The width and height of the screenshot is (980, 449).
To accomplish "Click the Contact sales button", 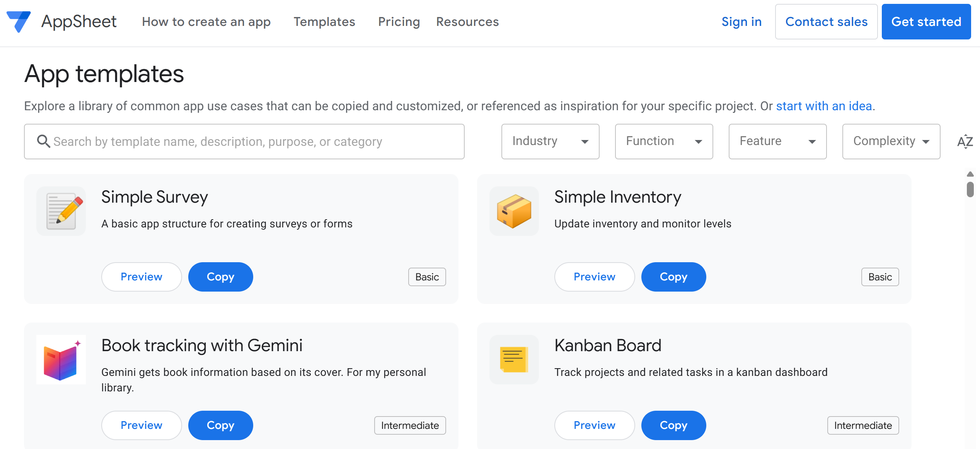I will point(826,22).
